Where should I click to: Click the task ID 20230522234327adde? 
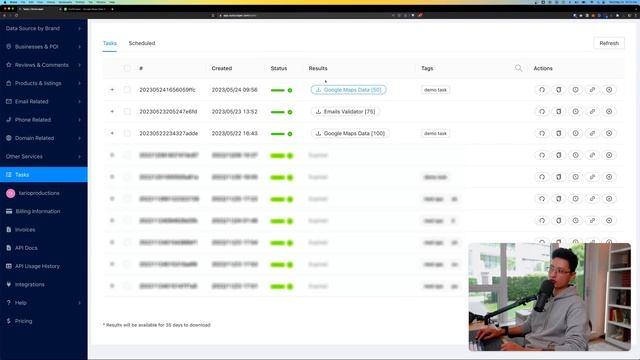click(x=169, y=133)
